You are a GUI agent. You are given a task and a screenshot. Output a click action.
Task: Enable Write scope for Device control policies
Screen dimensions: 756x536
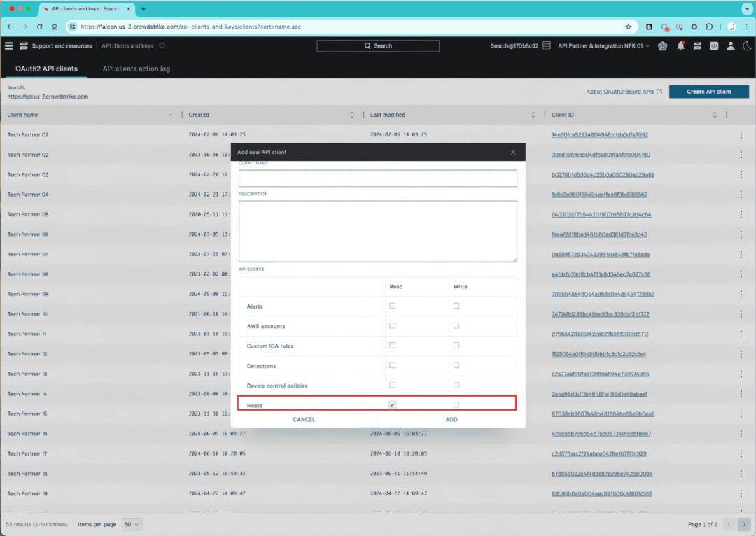coord(456,385)
